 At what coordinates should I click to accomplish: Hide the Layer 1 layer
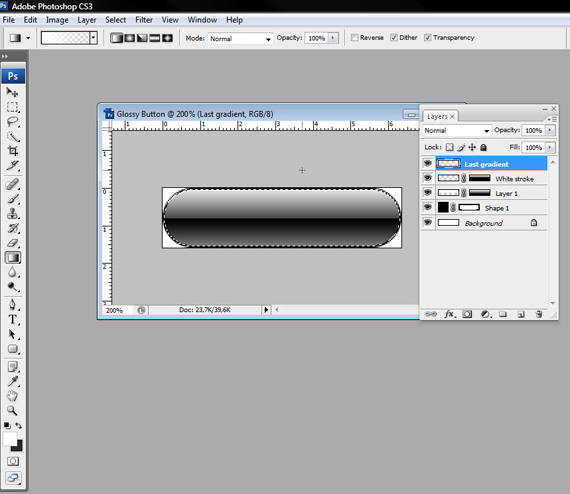(x=428, y=193)
